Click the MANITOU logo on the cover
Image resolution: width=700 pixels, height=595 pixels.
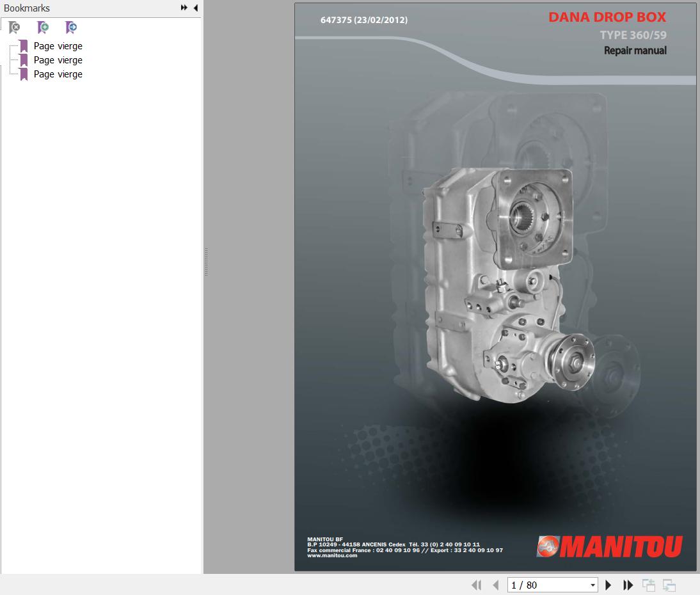(610, 546)
